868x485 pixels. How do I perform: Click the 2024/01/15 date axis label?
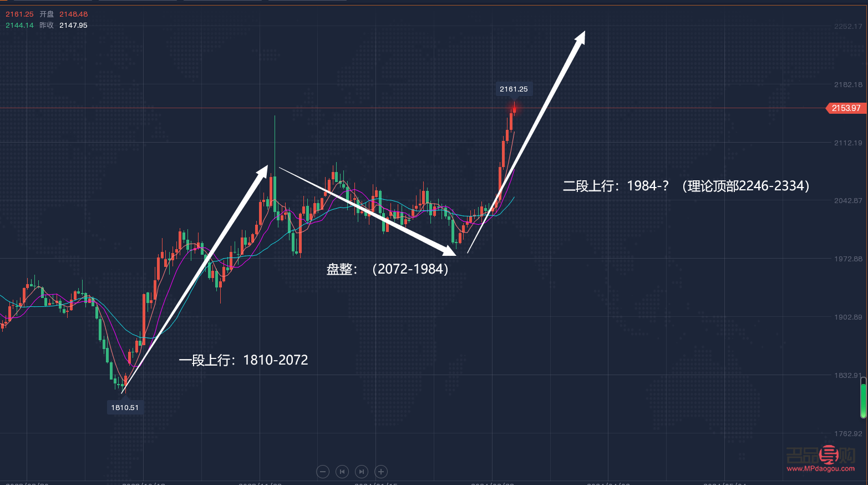(375, 483)
